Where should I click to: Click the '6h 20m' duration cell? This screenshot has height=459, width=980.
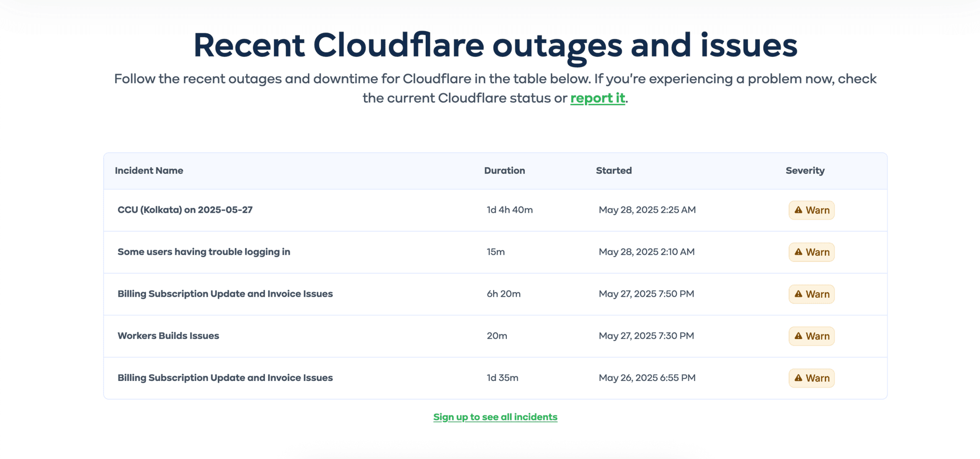(x=503, y=294)
